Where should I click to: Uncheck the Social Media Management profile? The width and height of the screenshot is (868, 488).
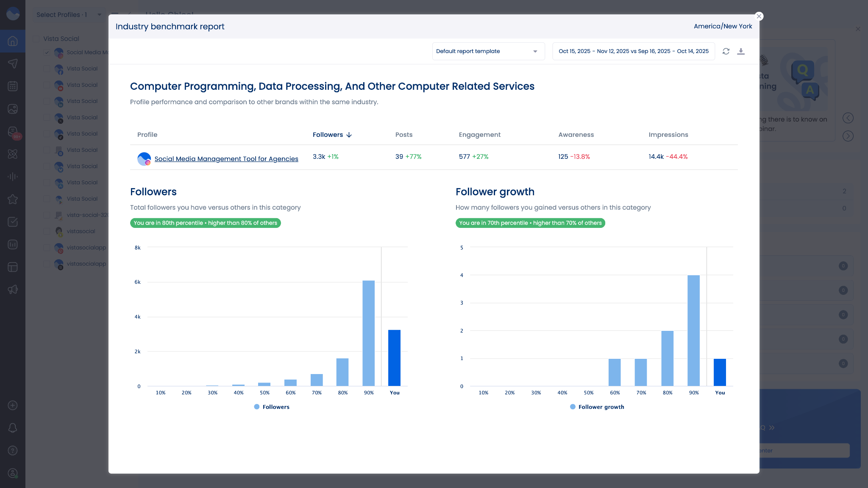pyautogui.click(x=47, y=53)
